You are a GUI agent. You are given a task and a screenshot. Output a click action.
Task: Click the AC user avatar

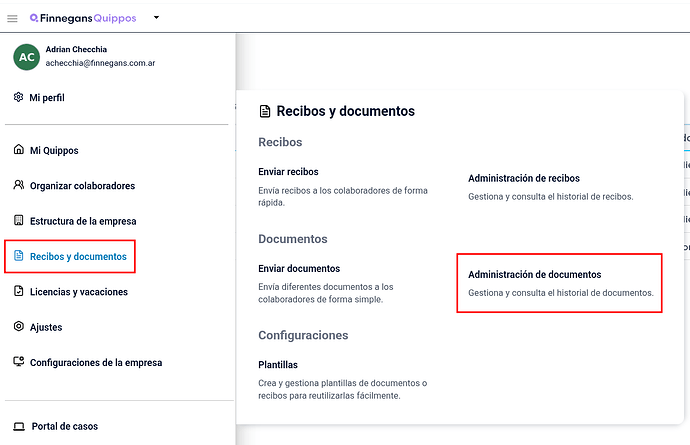[x=26, y=57]
